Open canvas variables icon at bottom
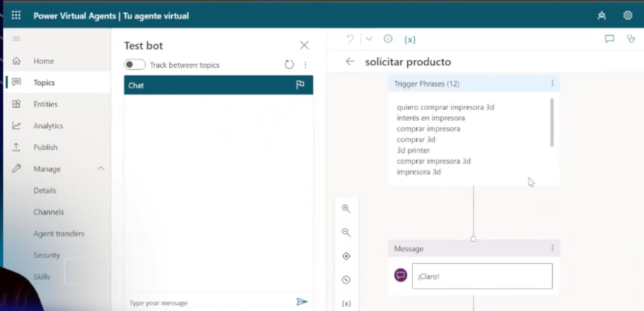This screenshot has height=311, width=644. tap(347, 303)
